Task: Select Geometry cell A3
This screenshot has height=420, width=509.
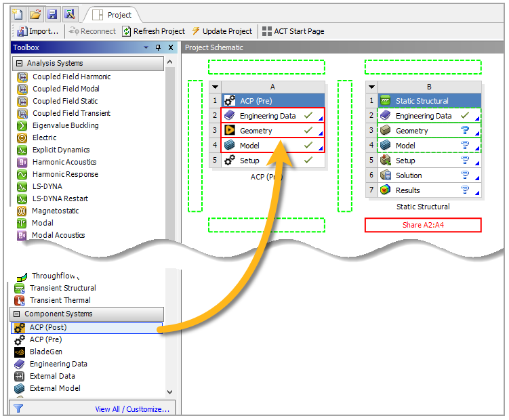Action: pyautogui.click(x=273, y=131)
